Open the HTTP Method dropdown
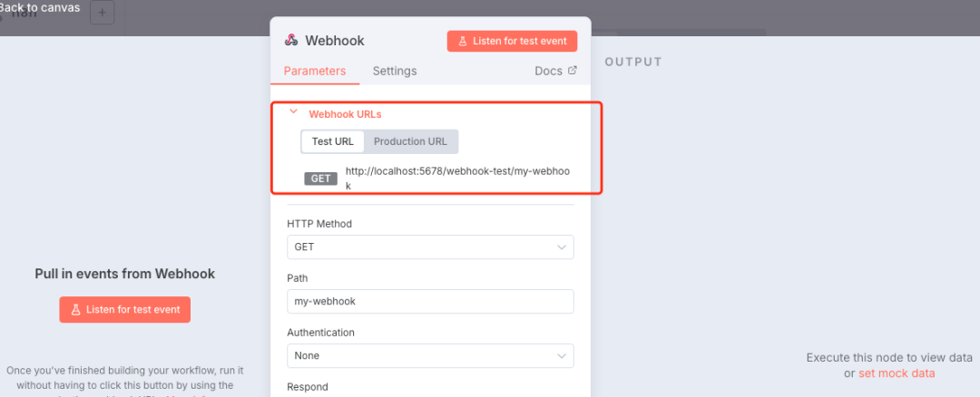 point(430,247)
